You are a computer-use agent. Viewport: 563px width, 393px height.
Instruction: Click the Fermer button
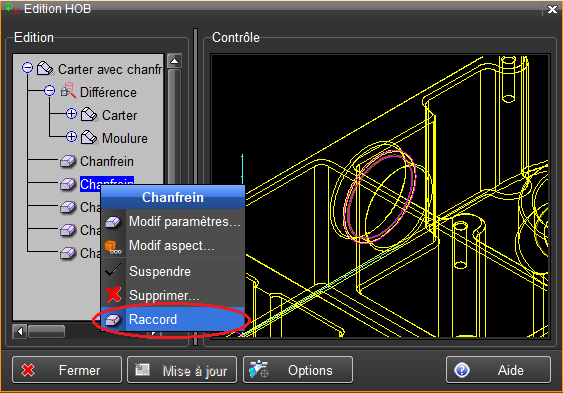[x=67, y=370]
